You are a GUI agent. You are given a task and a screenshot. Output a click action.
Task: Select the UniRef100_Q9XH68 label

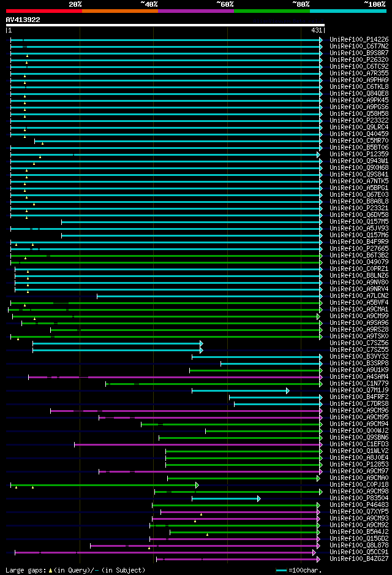359,167
